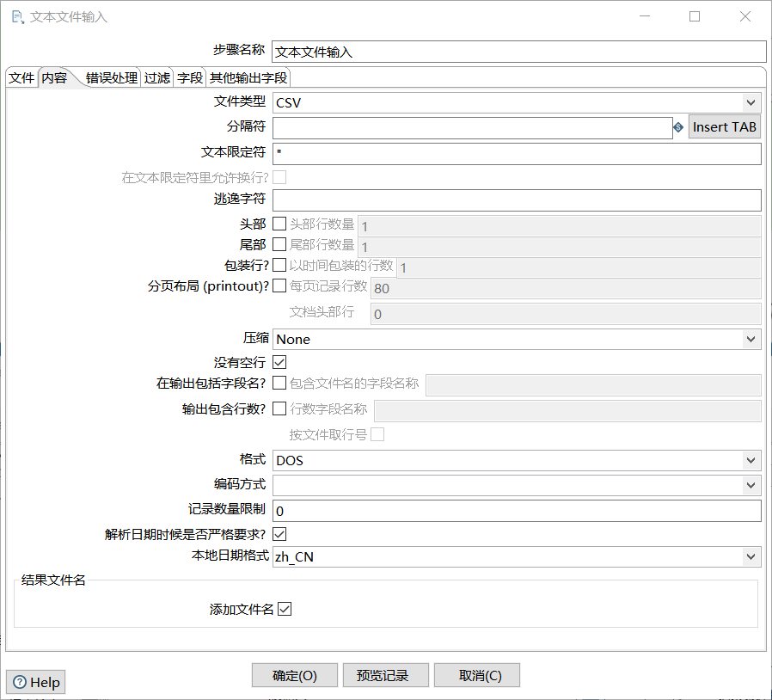The width and height of the screenshot is (772, 700).
Task: Go to the 其他输出字段 tab
Action: click(248, 78)
